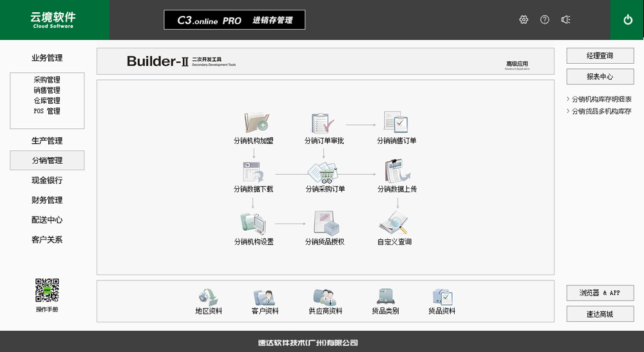The width and height of the screenshot is (644, 352).
Task: Launch the 分销数据下载 icon
Action: (253, 173)
